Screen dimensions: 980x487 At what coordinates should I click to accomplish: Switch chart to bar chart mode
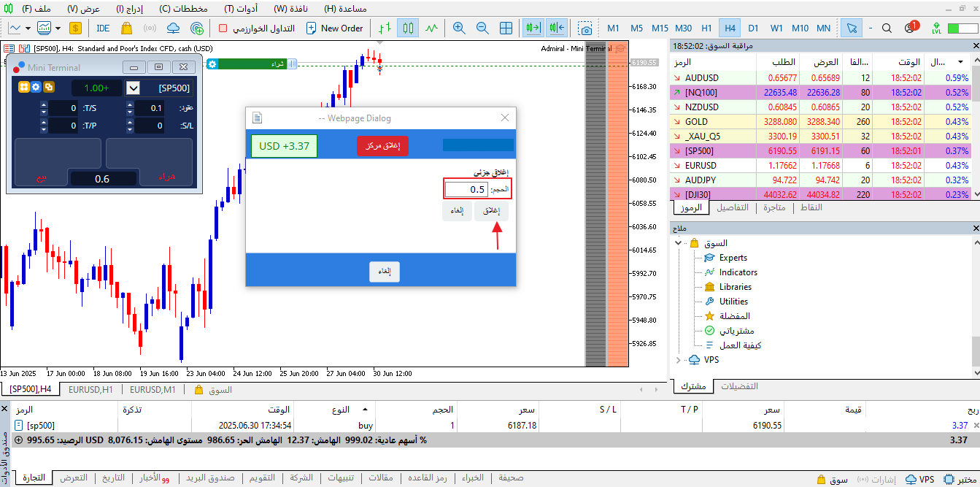[x=385, y=28]
